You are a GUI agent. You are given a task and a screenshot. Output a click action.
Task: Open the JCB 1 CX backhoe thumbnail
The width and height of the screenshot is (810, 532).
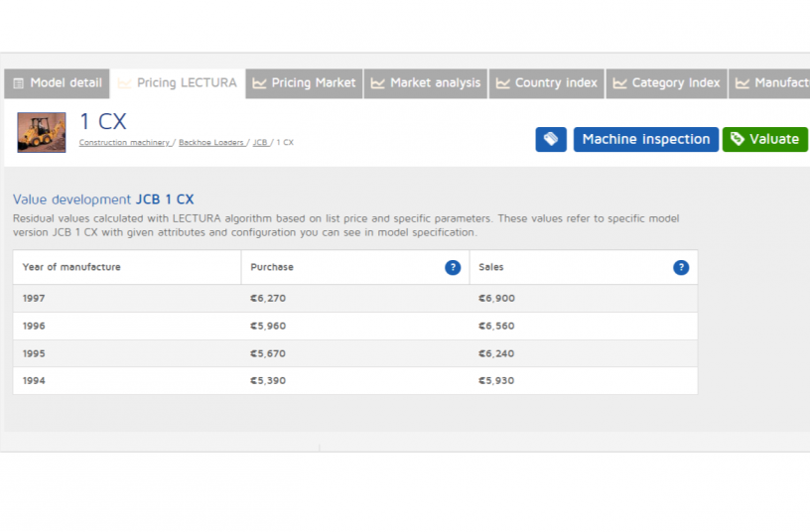click(42, 132)
